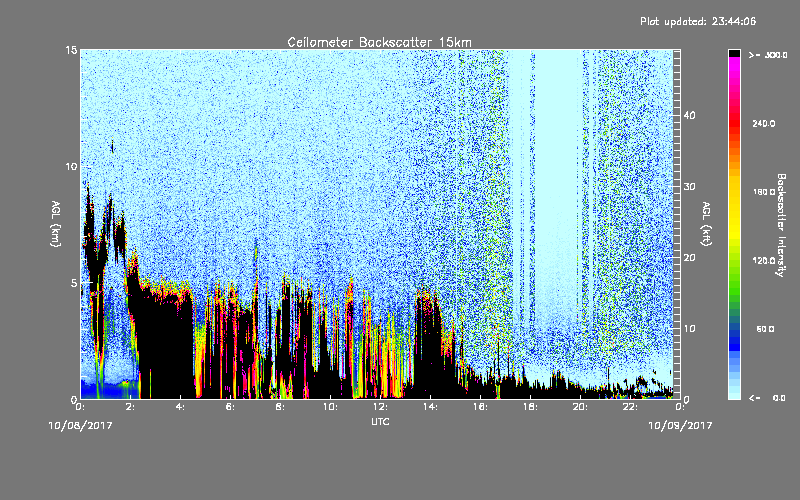
Task: Click the 6: hour tick label
Action: [x=231, y=407]
